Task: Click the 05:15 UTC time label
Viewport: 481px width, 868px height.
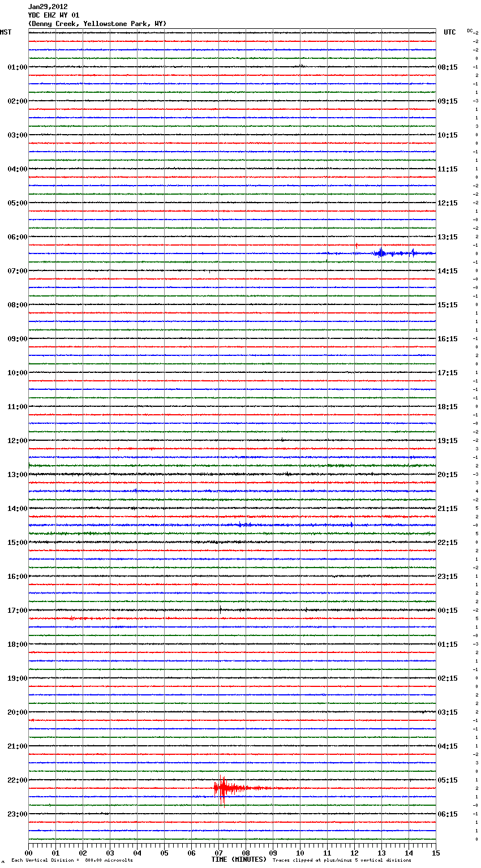Action: [448, 780]
